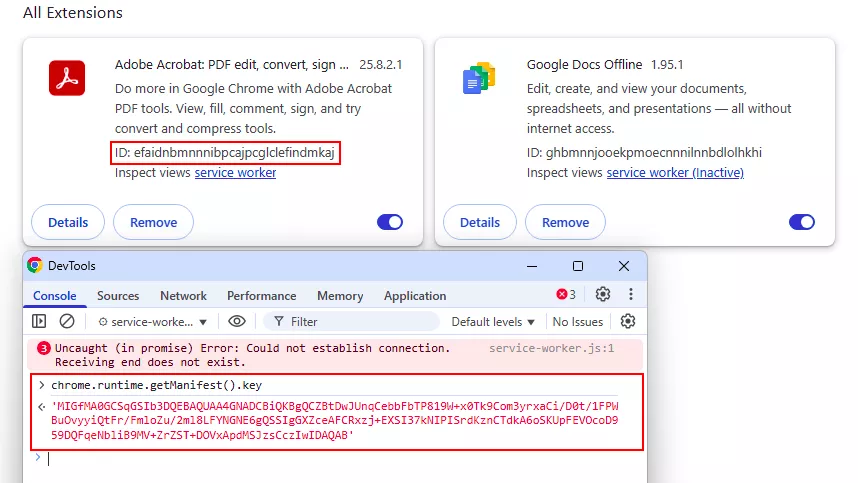Open Adobe Acrobat service worker link

(x=235, y=173)
